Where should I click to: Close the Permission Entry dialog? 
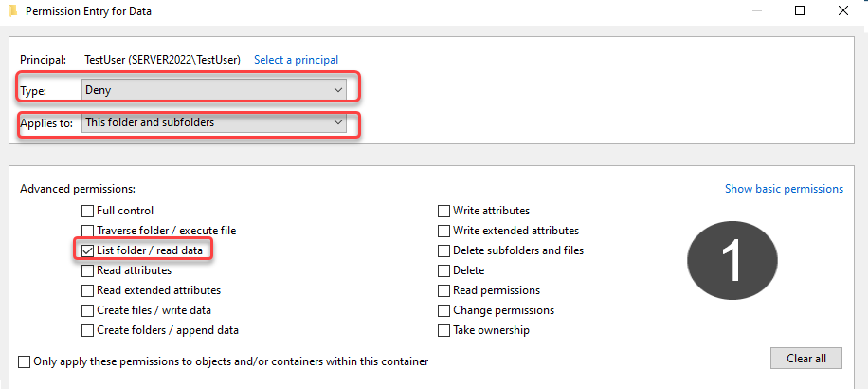click(x=843, y=10)
